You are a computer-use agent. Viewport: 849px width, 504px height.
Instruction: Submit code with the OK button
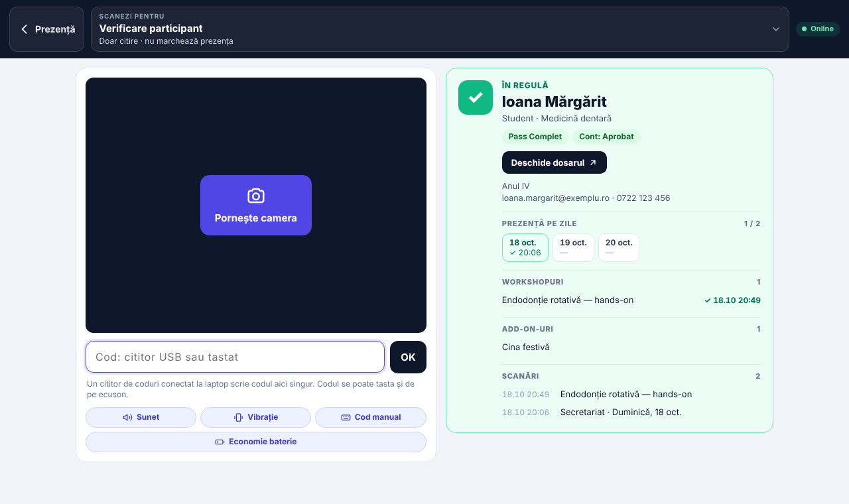point(408,357)
